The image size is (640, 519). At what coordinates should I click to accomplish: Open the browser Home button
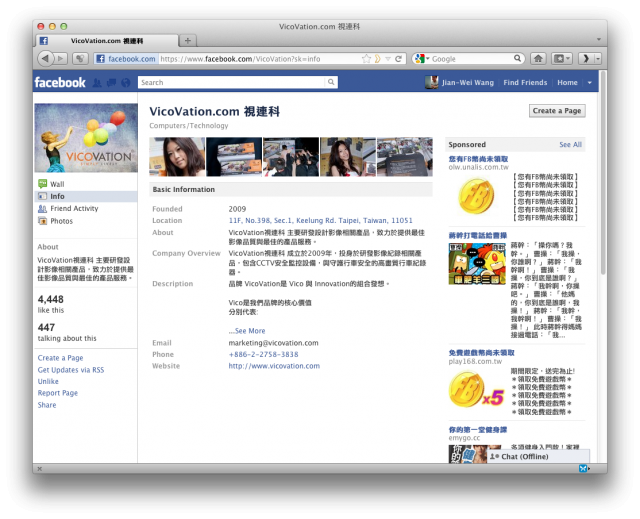(x=538, y=59)
